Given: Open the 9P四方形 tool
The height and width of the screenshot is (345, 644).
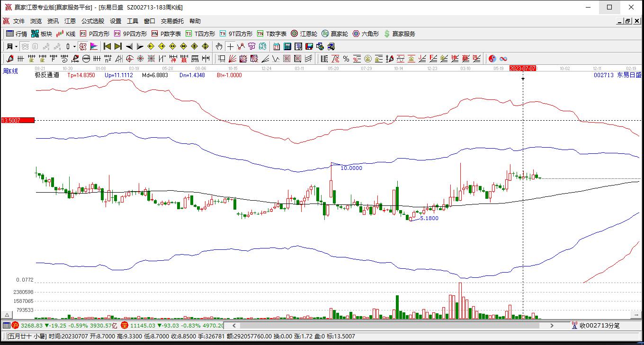Looking at the screenshot, I should click(130, 34).
